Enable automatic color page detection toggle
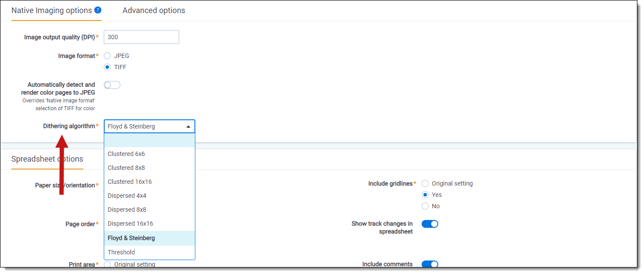Screen dimensions: 644x274 coord(112,85)
